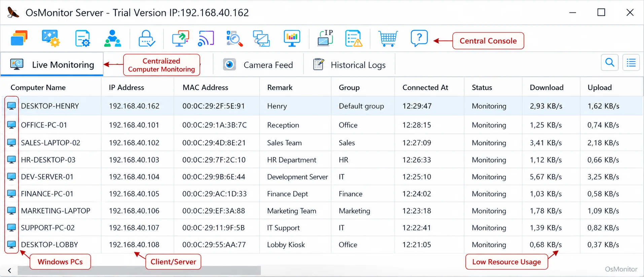Click MAC address 00:0C:29:1A:3B:7C
Screen dimensions: 644x277
215,125
